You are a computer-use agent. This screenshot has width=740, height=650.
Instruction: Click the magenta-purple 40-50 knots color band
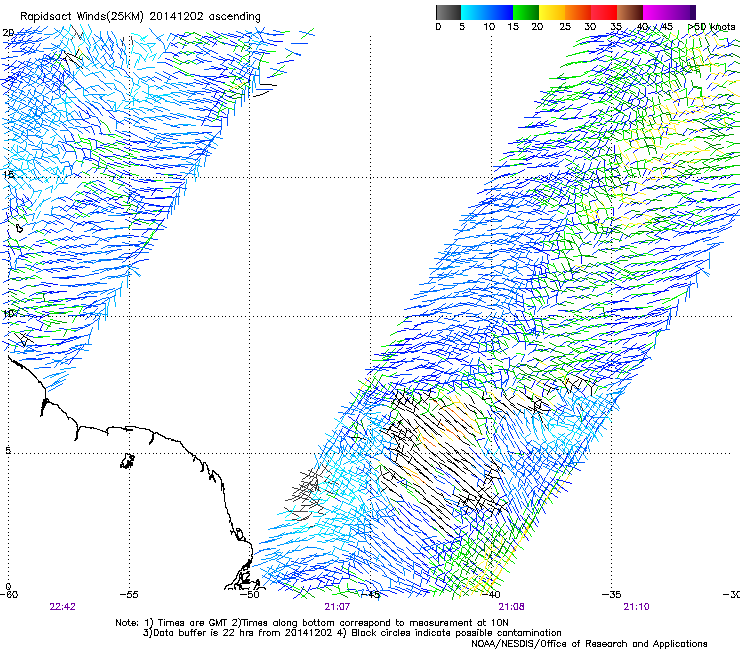669,12
